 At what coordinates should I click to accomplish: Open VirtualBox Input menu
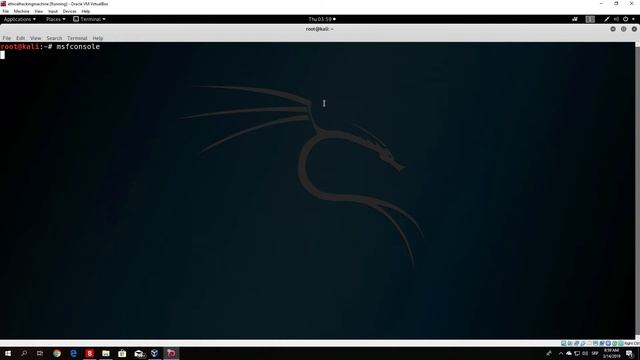(x=53, y=11)
